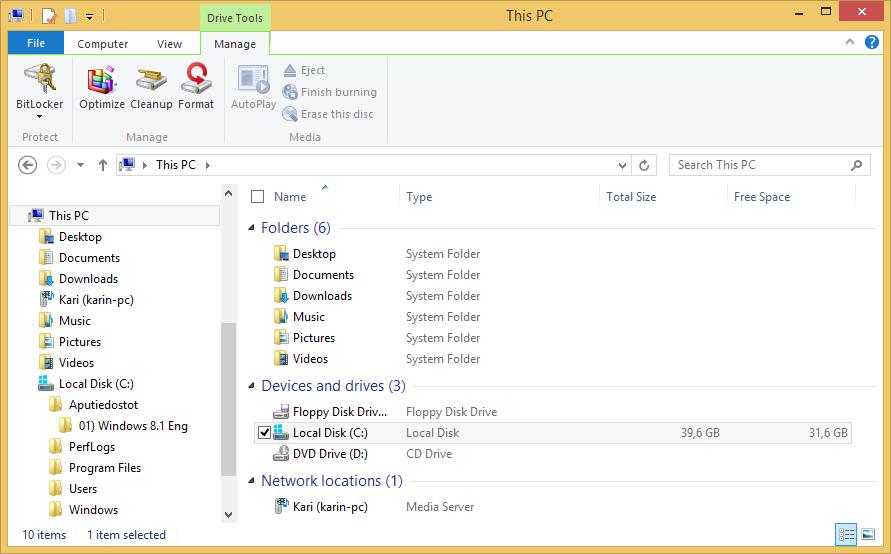The height and width of the screenshot is (554, 891).
Task: Collapse the Devices and drives group
Action: 251,386
